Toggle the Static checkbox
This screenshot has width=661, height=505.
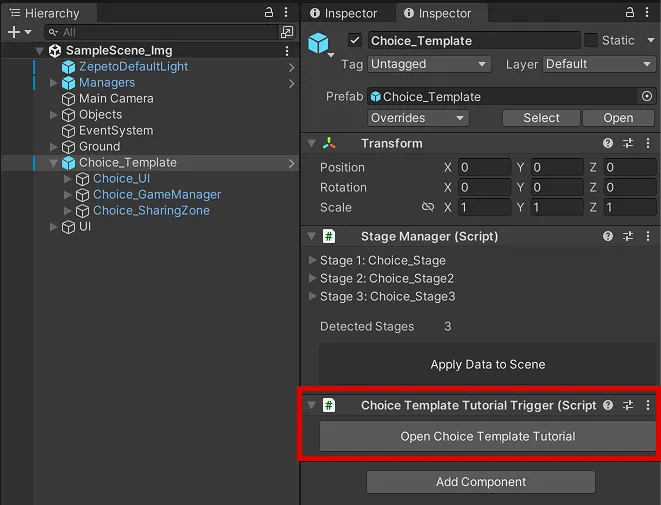591,40
